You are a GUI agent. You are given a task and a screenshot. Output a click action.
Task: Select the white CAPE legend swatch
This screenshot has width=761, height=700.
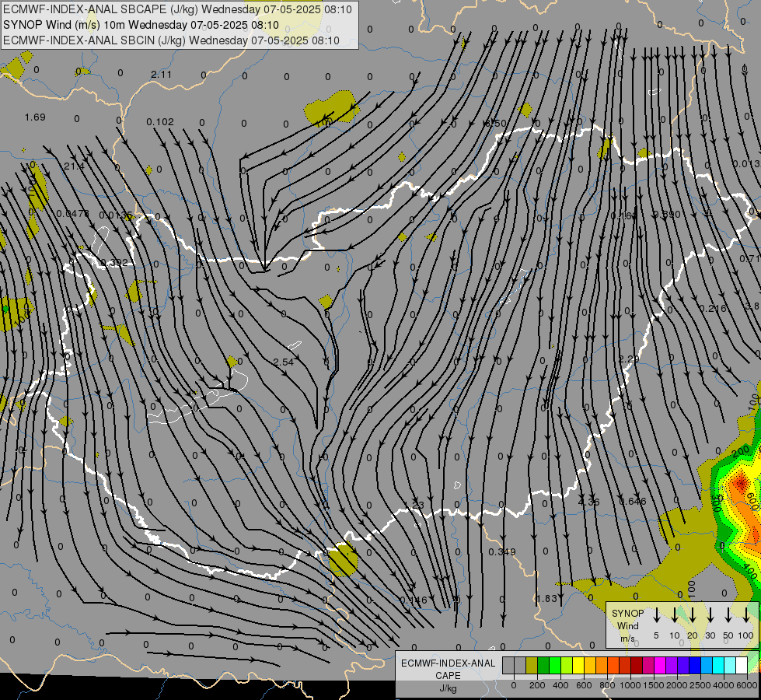pos(742,665)
